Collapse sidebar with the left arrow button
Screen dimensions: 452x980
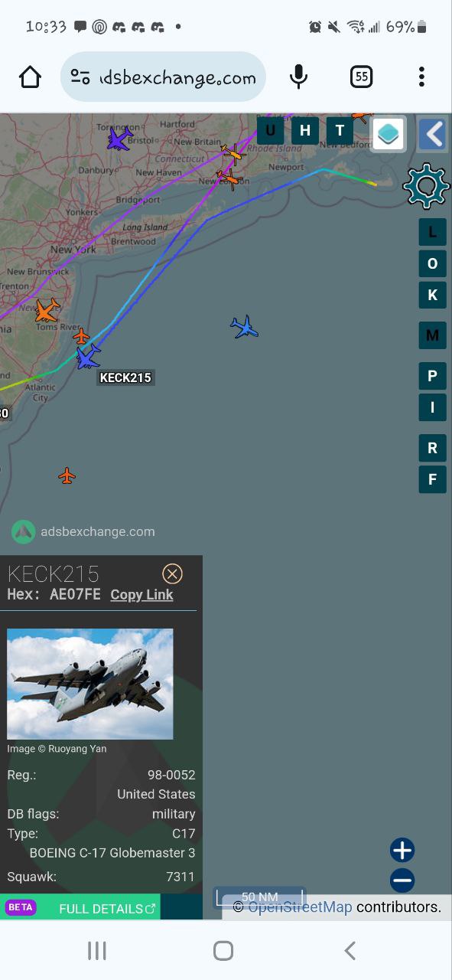pyautogui.click(x=433, y=134)
